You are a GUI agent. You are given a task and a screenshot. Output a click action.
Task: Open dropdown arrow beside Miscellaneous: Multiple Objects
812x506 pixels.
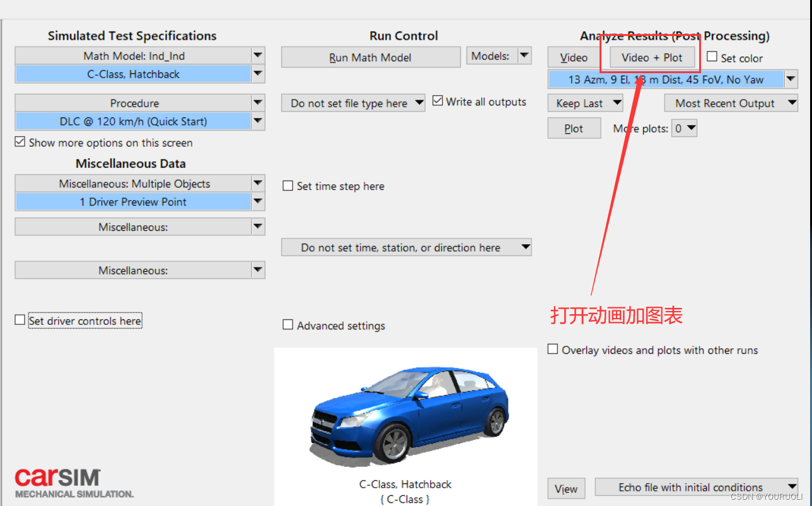[258, 184]
